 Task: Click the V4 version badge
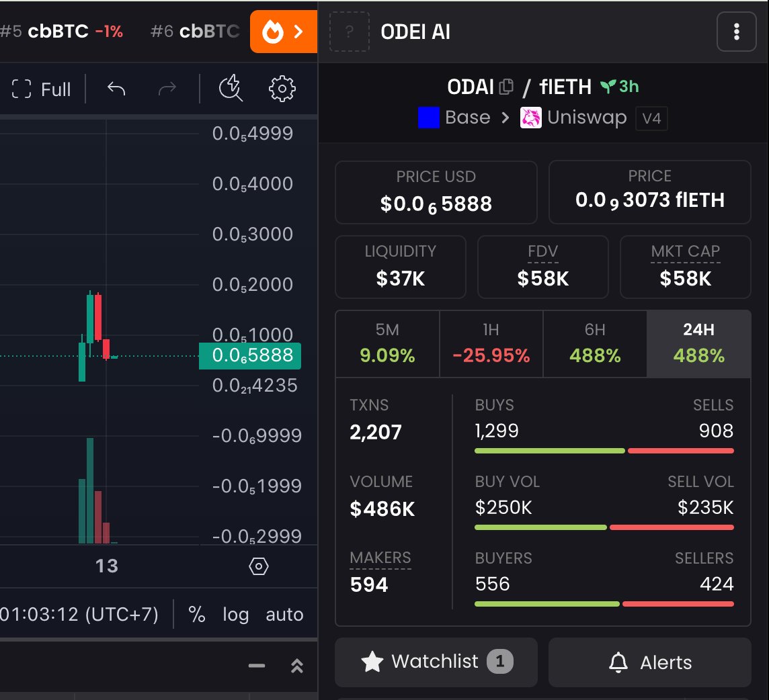tap(651, 118)
